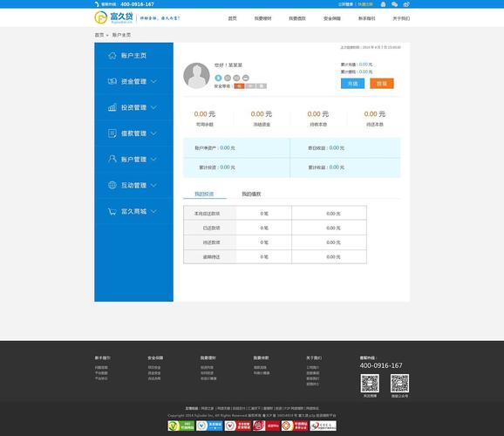Open 我要借款 in the top navigation

(x=297, y=18)
